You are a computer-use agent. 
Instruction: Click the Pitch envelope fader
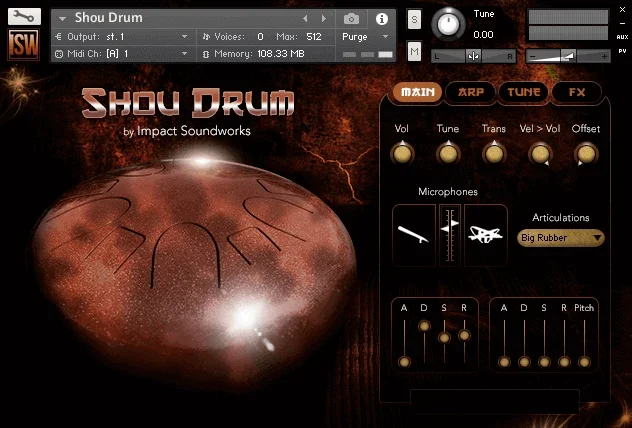584,362
